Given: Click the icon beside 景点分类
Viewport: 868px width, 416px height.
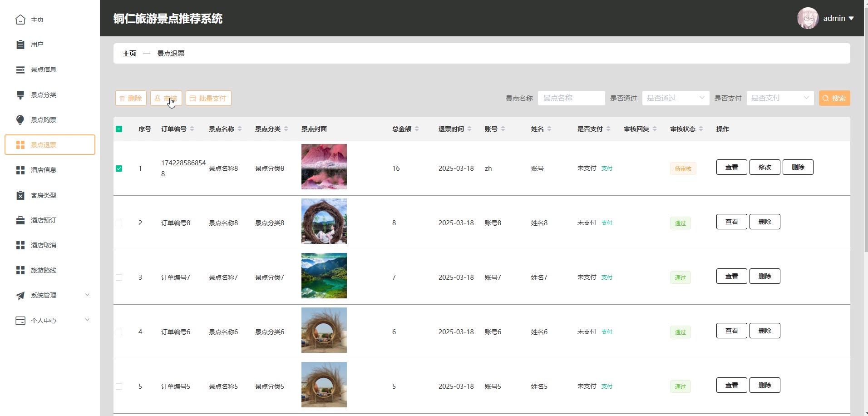Looking at the screenshot, I should click(20, 95).
